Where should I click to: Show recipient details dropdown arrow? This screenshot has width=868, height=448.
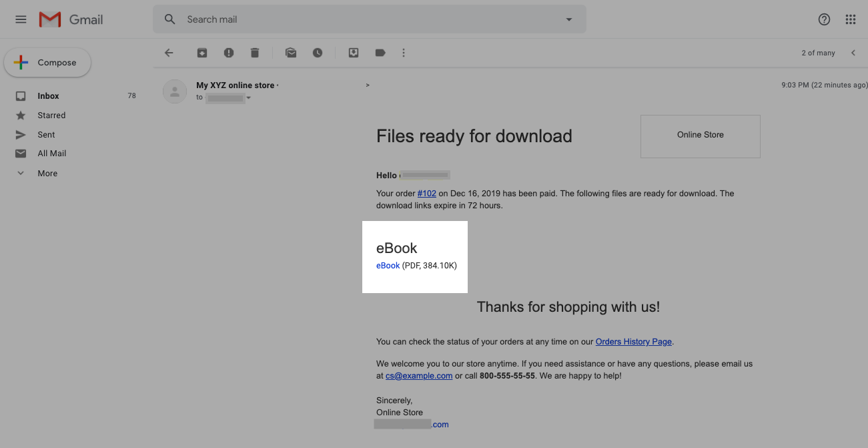pyautogui.click(x=249, y=98)
